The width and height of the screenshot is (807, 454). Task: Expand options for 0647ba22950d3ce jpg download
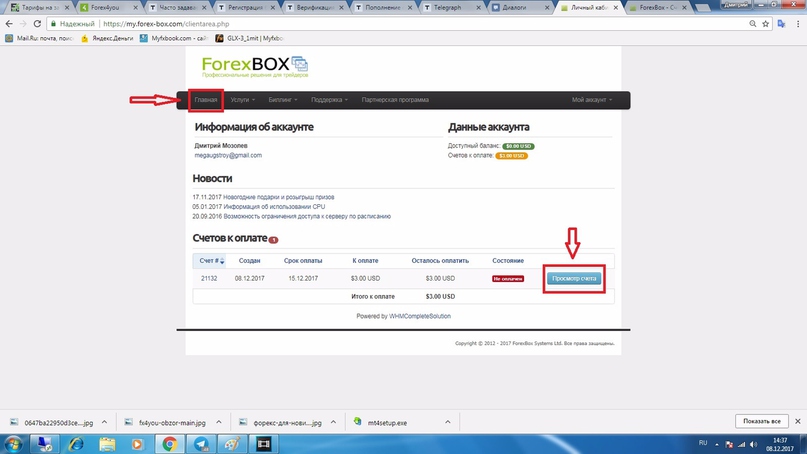click(x=104, y=422)
